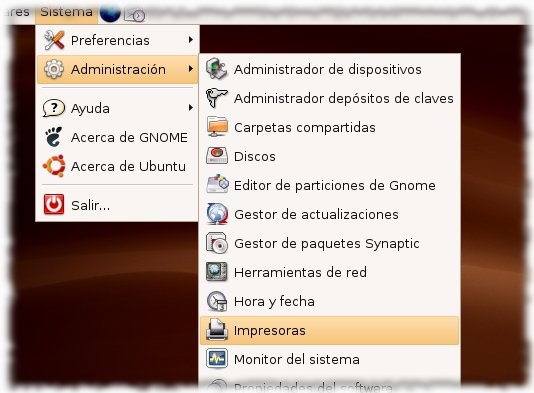534x393 pixels.
Task: Launch Monitor del sistema
Action: 330,359
